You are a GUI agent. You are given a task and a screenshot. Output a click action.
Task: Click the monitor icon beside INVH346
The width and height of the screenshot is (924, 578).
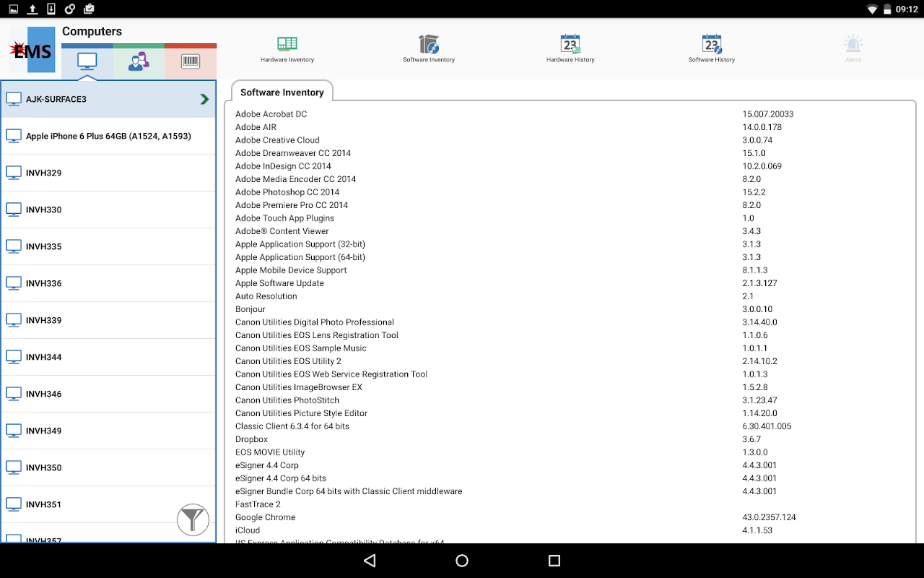tap(14, 394)
